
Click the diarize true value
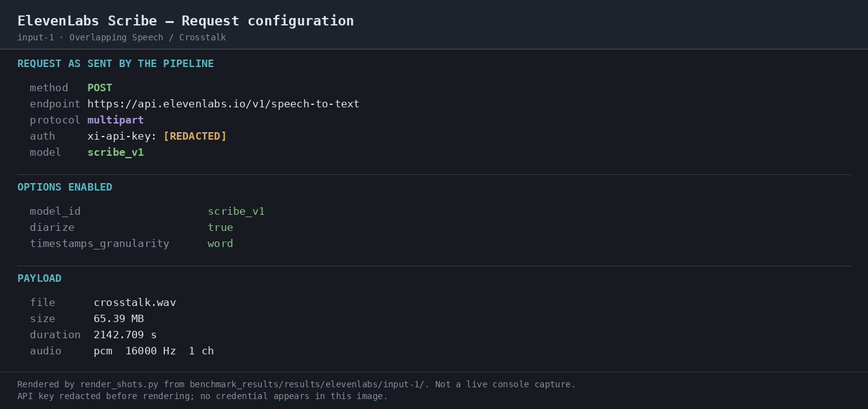click(220, 227)
